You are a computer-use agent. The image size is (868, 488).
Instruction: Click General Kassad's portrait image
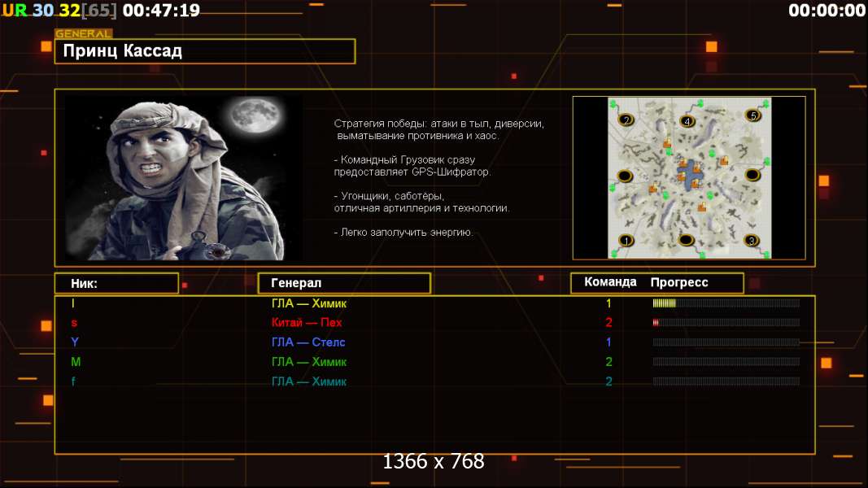pos(184,177)
